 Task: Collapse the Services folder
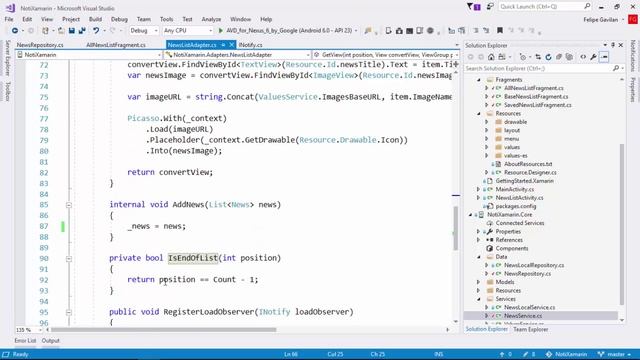pos(479,299)
